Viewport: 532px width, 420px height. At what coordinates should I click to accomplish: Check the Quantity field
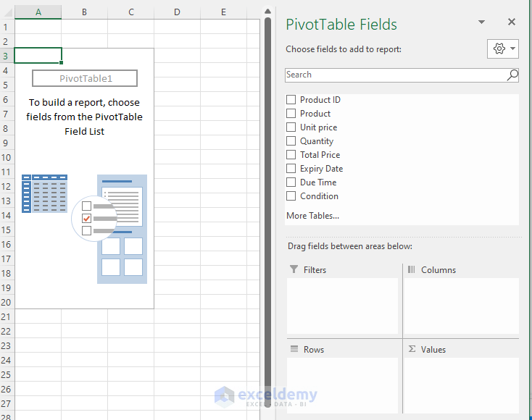point(291,140)
